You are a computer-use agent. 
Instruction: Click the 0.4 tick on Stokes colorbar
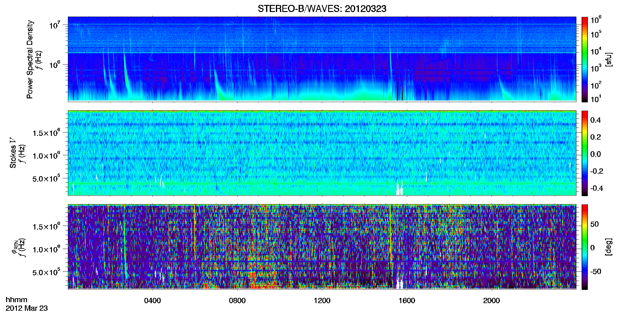pyautogui.click(x=595, y=120)
